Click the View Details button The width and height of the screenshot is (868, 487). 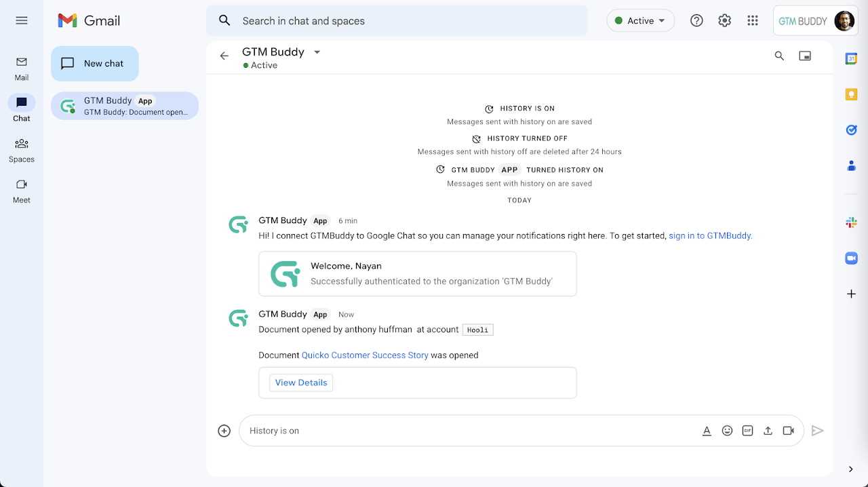[x=301, y=383]
